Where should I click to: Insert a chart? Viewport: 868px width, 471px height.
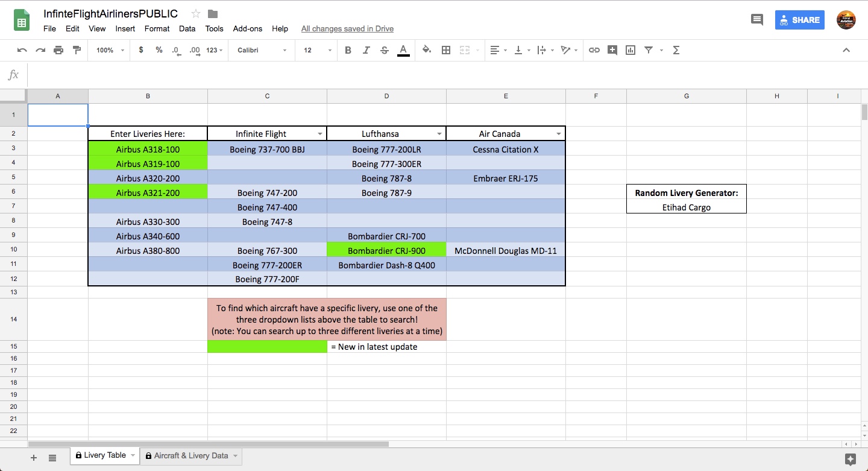[x=631, y=50]
